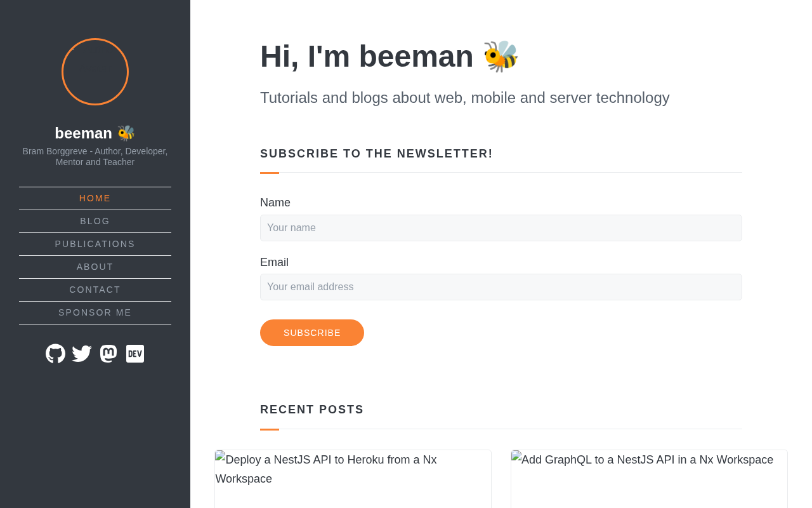Go to the Home menu item
The image size is (812, 508).
pyautogui.click(x=95, y=198)
